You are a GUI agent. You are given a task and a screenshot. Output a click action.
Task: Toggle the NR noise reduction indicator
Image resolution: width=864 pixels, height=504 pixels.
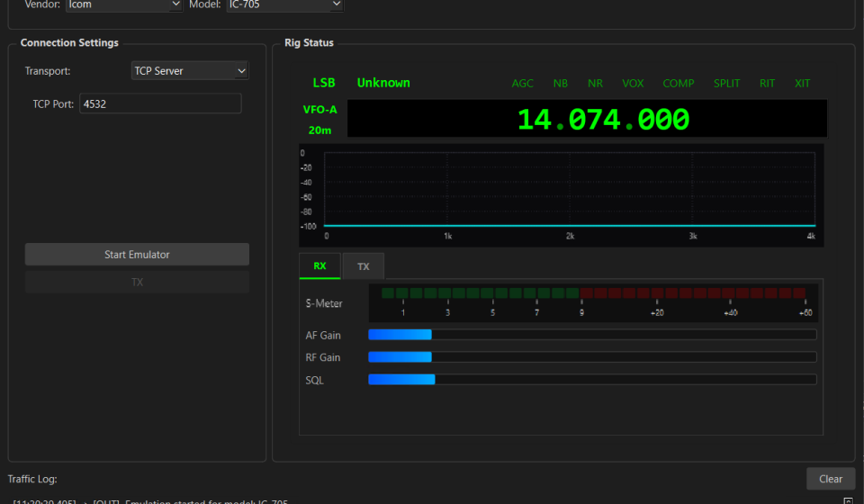[x=595, y=83]
